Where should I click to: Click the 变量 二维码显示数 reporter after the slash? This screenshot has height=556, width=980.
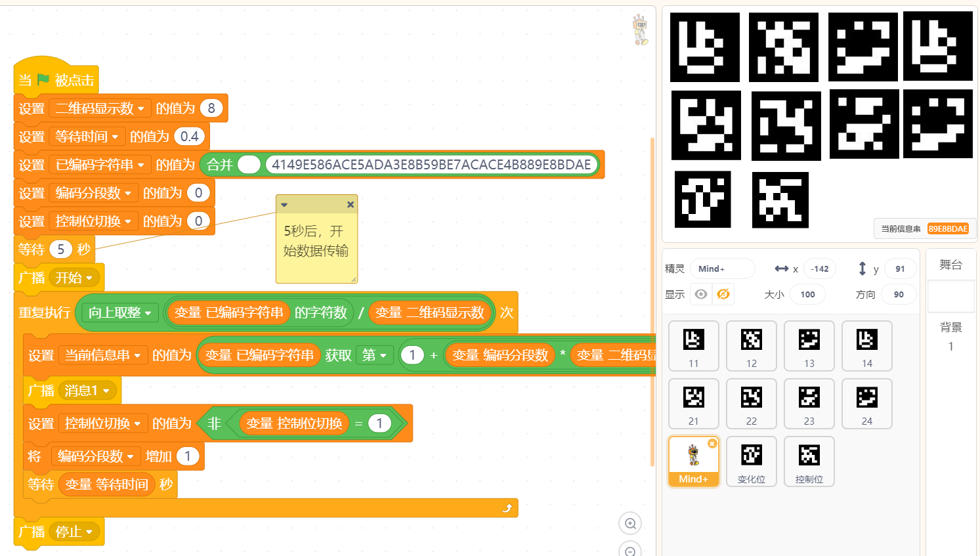430,312
